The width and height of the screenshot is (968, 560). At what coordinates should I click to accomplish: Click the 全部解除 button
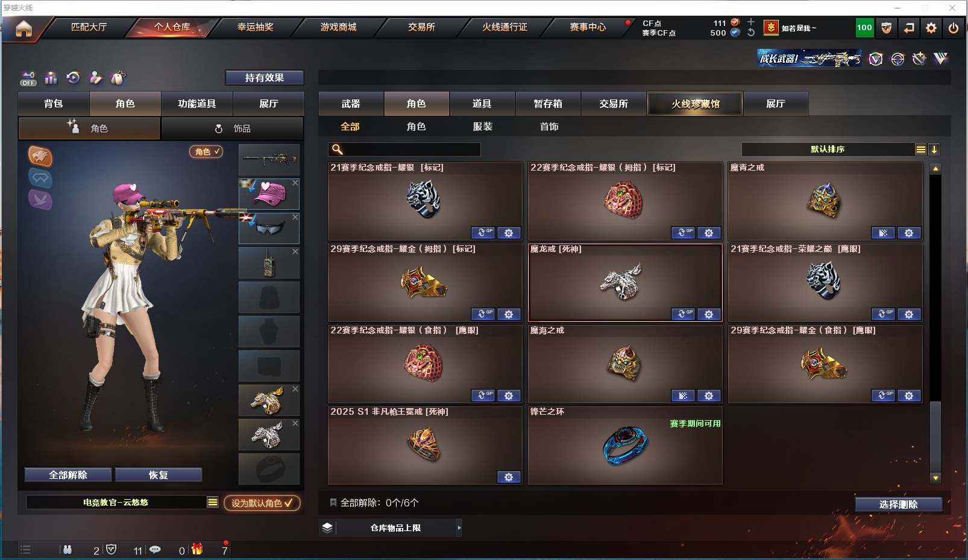click(x=68, y=475)
